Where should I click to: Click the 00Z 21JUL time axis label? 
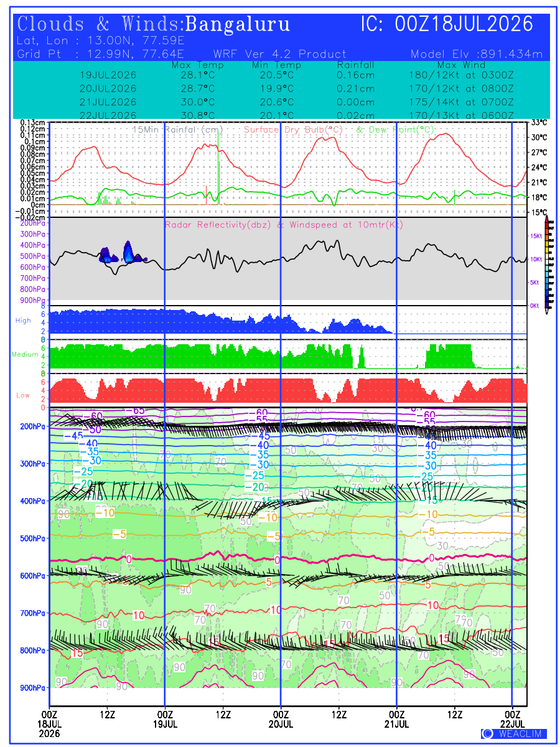point(397,718)
